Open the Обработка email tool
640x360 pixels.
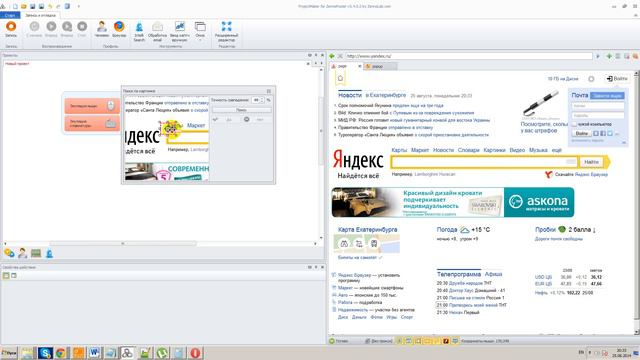click(157, 32)
